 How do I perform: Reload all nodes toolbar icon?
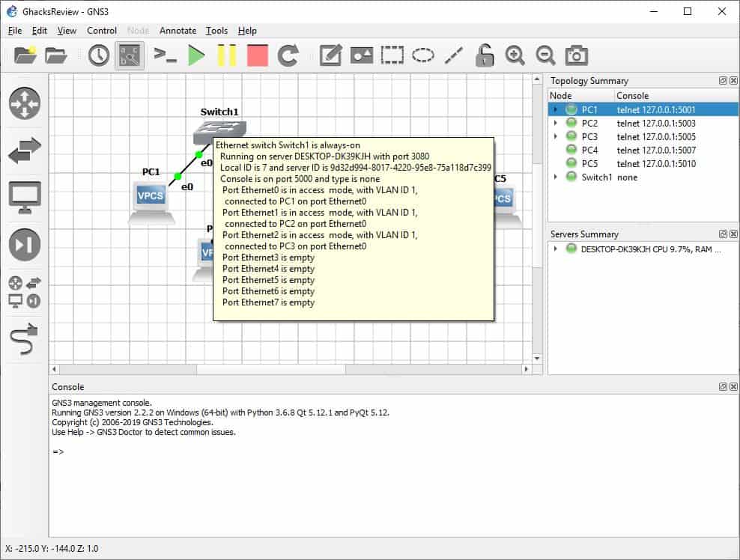click(288, 55)
